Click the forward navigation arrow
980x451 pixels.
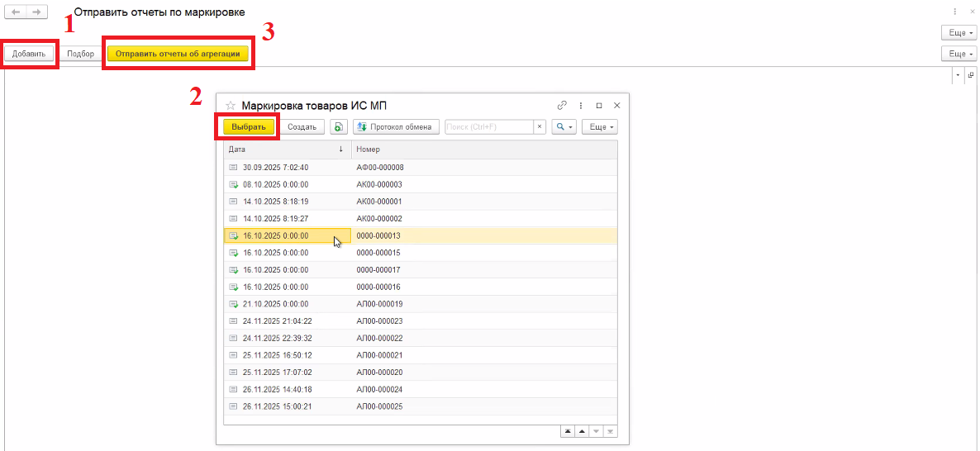36,12
